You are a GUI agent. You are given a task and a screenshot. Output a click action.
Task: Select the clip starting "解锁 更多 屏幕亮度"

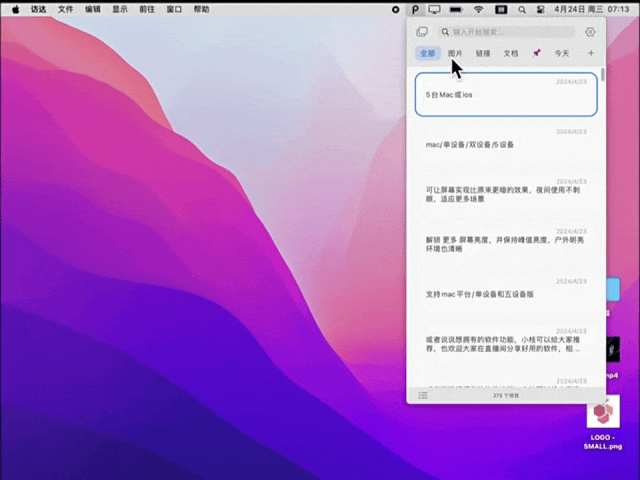coord(506,244)
